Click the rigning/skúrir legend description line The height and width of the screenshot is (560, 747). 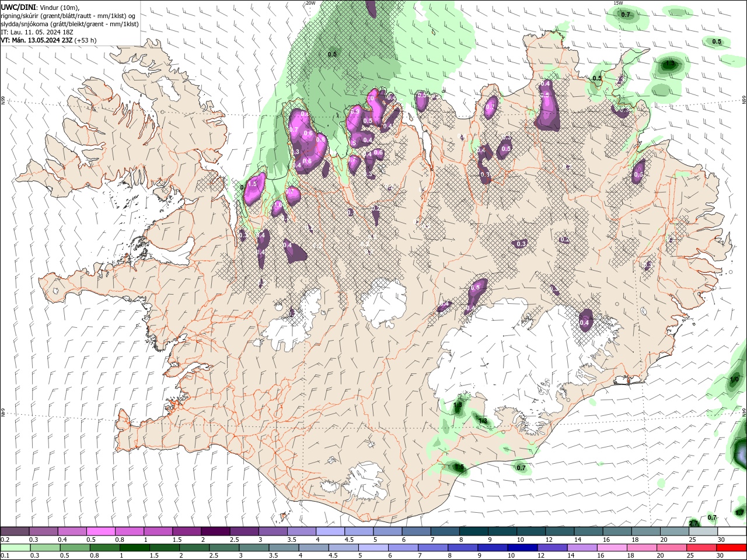(68, 16)
